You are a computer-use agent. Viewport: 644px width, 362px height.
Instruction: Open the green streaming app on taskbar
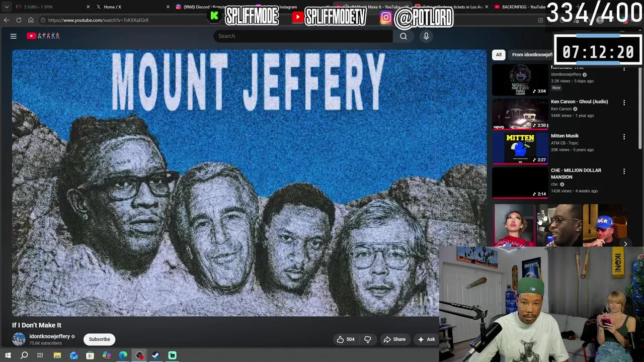pos(172,355)
